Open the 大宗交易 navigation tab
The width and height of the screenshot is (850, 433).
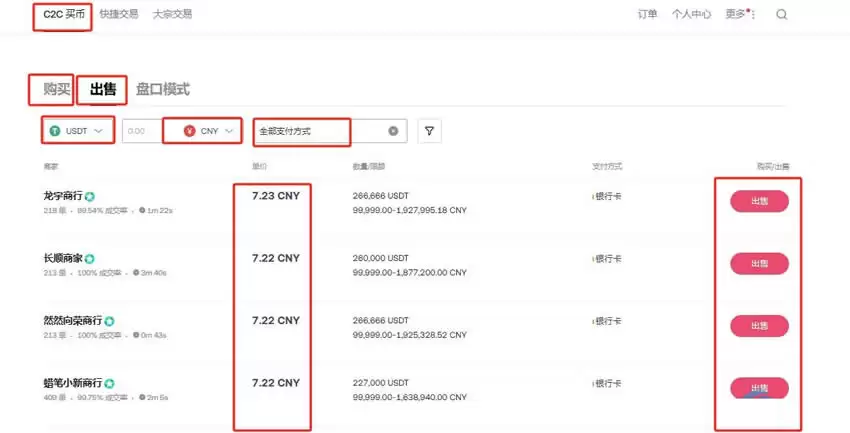(x=172, y=15)
